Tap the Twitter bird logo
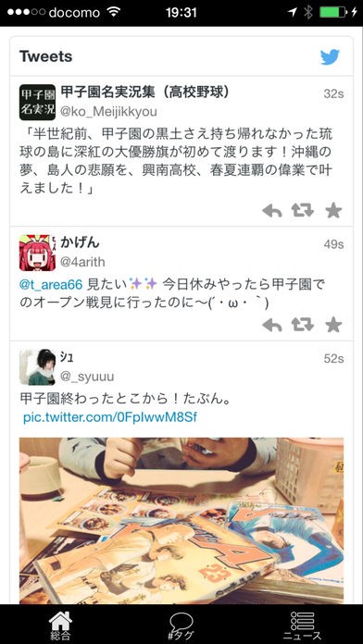Viewport: 363px width, 644px height. pyautogui.click(x=330, y=56)
